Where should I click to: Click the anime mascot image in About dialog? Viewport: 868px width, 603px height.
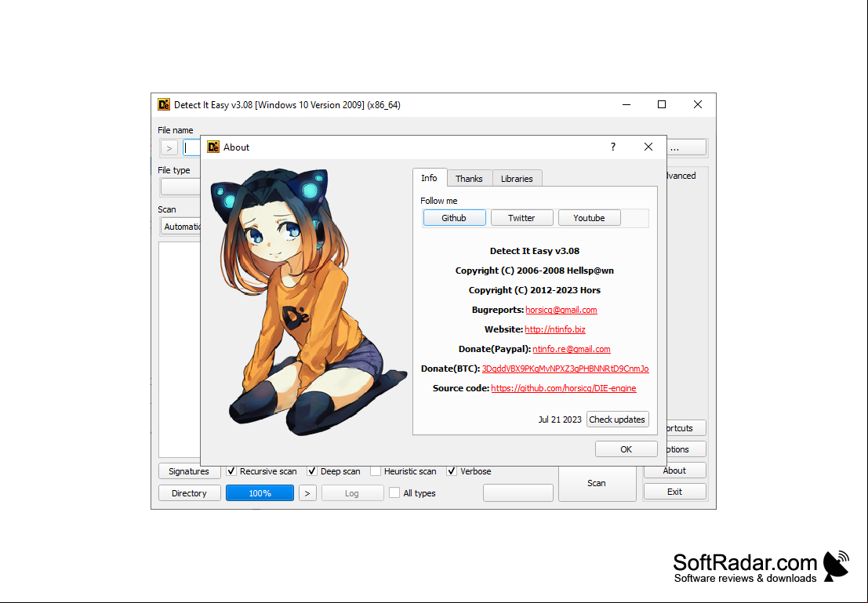(x=308, y=302)
